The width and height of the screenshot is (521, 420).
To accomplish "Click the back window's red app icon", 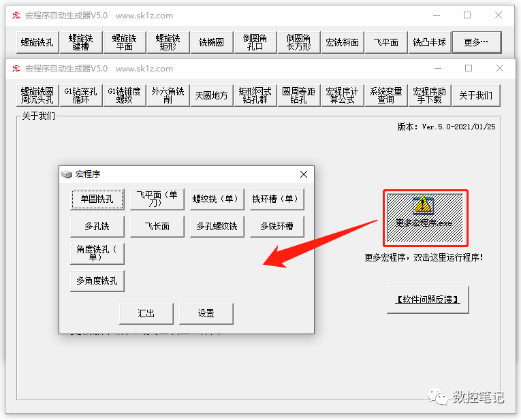I will pos(16,16).
